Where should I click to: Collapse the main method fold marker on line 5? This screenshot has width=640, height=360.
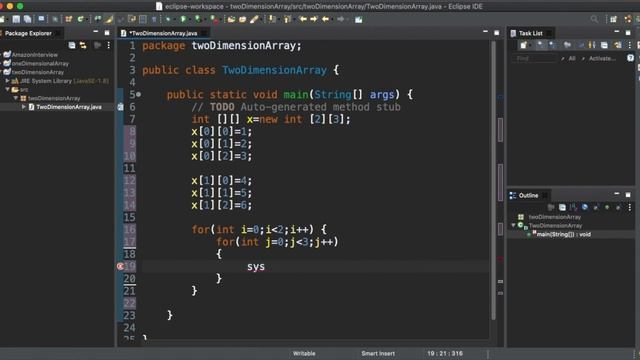tap(138, 95)
